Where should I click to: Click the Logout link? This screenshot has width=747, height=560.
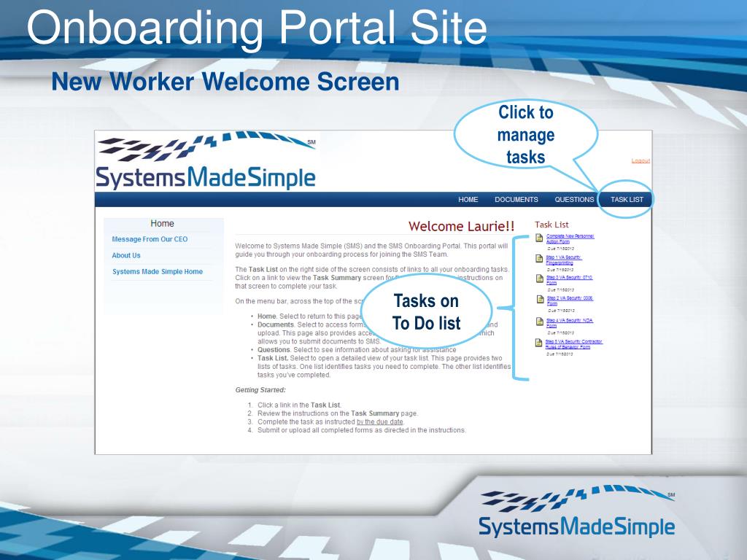[x=640, y=161]
